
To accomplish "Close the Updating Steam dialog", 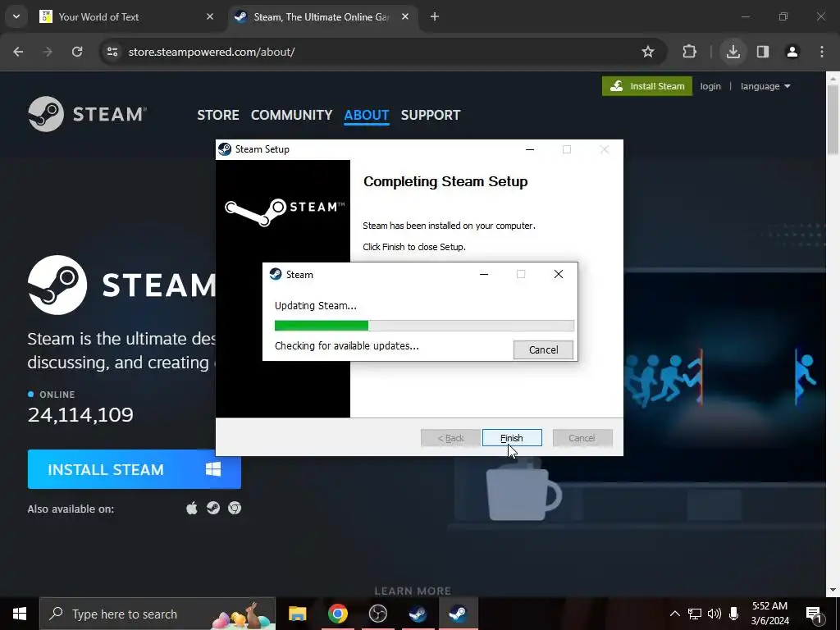I will [x=558, y=274].
